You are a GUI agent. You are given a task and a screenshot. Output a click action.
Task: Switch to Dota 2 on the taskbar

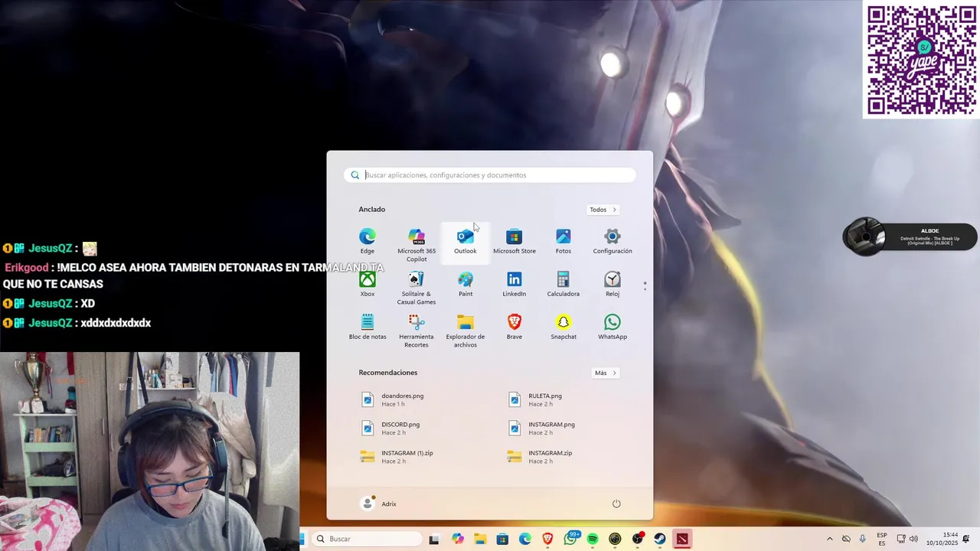pos(681,539)
